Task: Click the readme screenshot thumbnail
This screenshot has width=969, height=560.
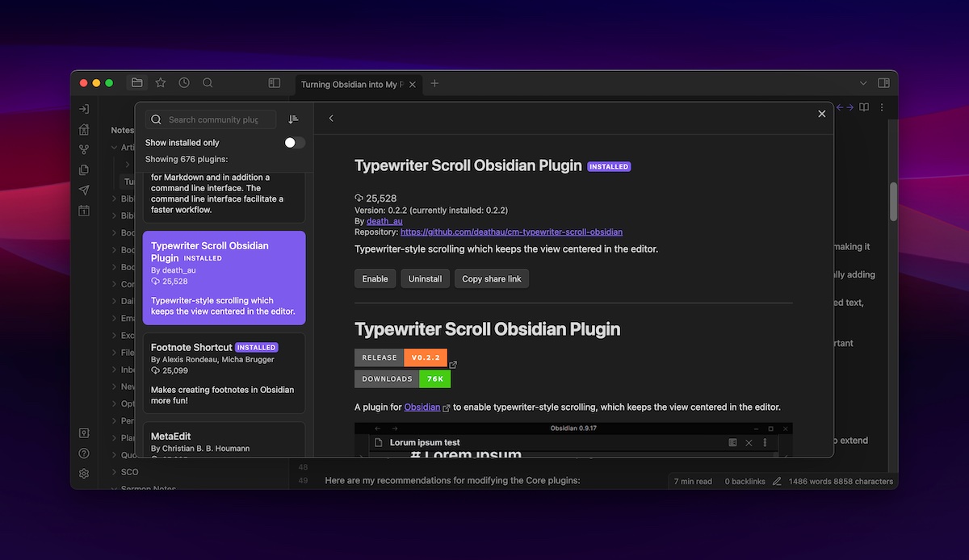Action: [573, 440]
